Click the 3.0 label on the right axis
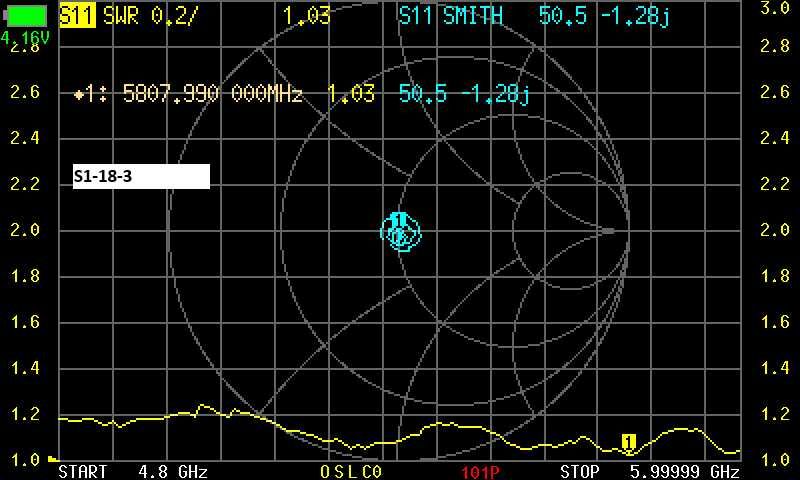This screenshot has width=800, height=480. point(774,8)
